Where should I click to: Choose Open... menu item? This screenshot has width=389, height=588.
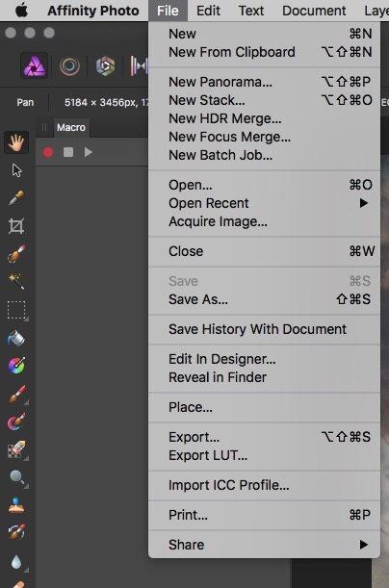tap(264, 185)
